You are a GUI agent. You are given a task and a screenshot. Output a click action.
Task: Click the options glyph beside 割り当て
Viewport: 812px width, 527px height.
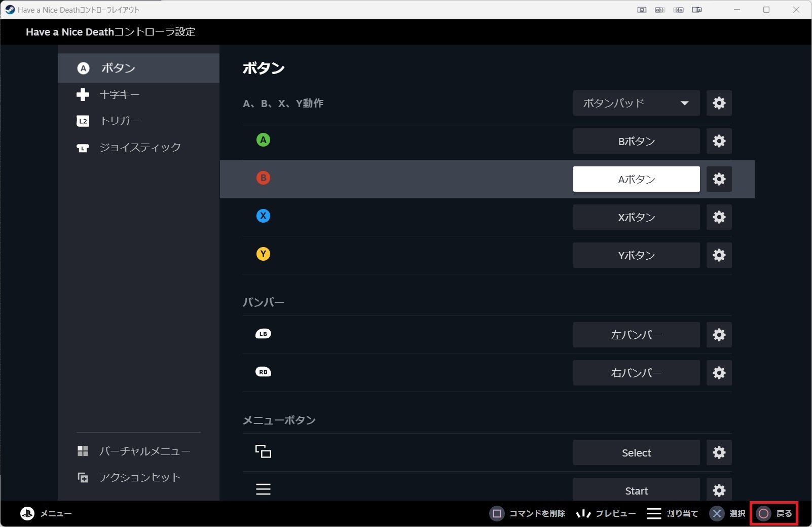tap(654, 514)
